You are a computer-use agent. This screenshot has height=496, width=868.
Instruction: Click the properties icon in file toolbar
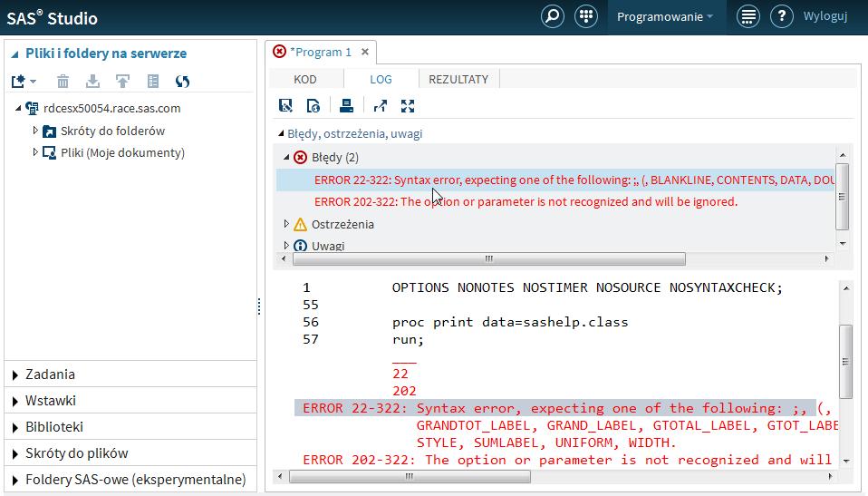(153, 82)
